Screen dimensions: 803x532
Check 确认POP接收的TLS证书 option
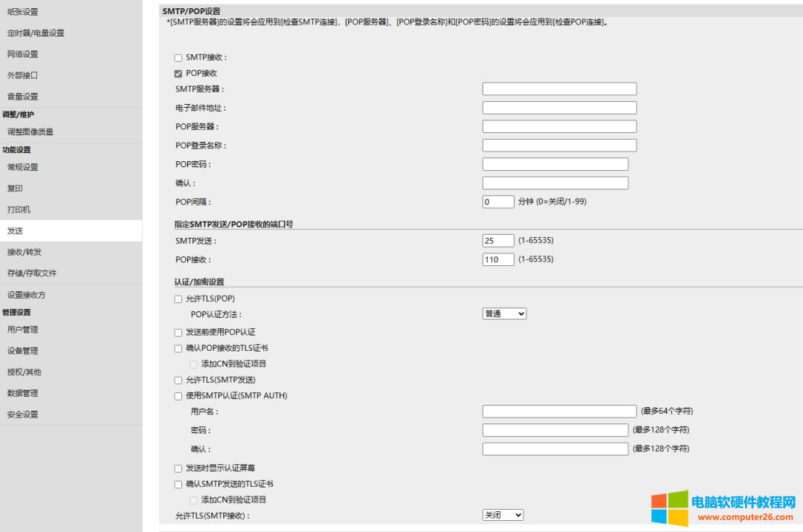point(178,348)
